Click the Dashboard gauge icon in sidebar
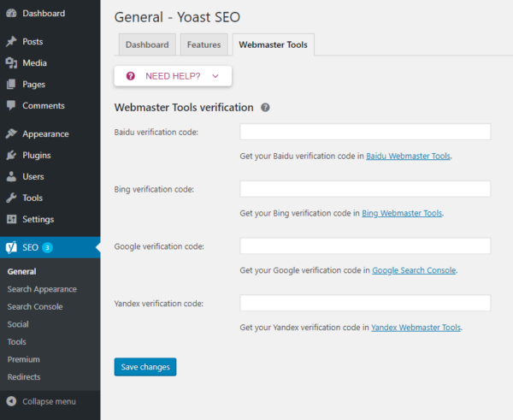 10,14
